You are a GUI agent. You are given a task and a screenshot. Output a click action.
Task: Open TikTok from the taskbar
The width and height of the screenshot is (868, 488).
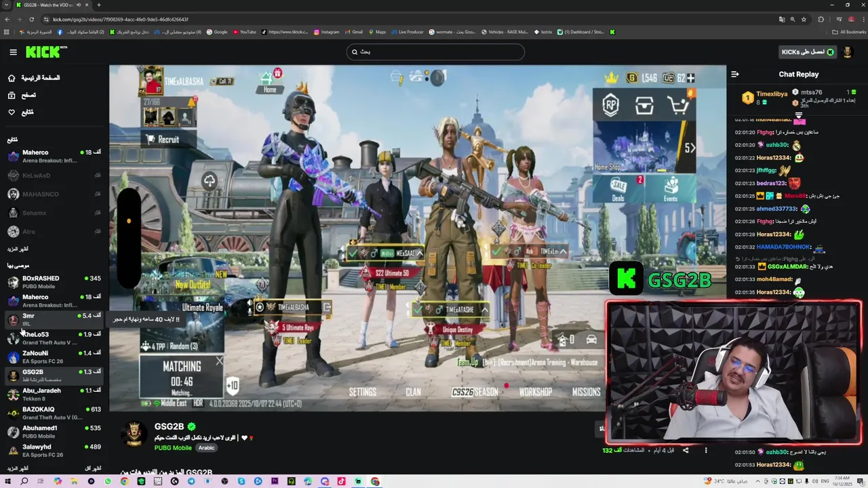click(x=341, y=481)
